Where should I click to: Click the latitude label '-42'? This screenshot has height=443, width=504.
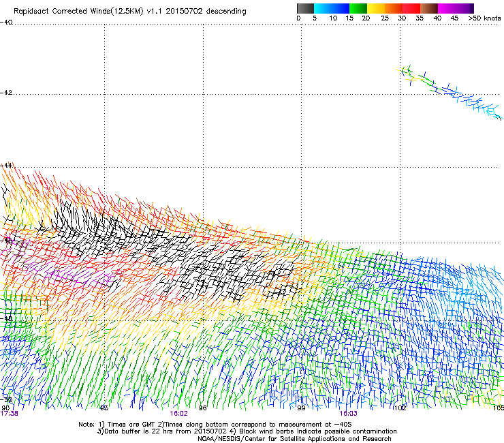click(6, 93)
